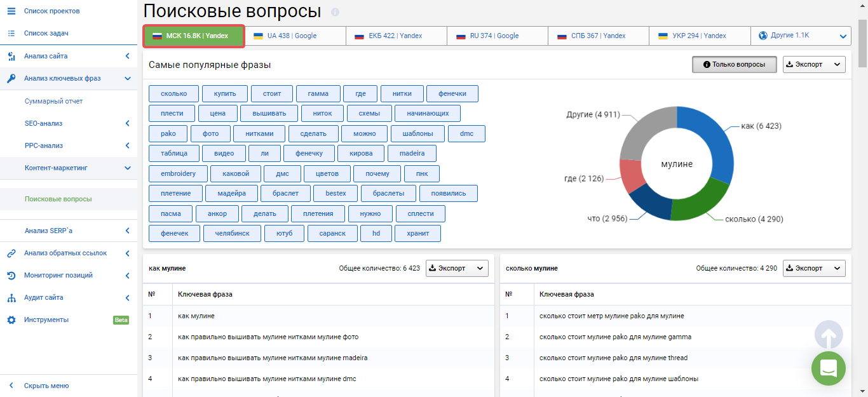Open the chat support bubble icon

[829, 368]
